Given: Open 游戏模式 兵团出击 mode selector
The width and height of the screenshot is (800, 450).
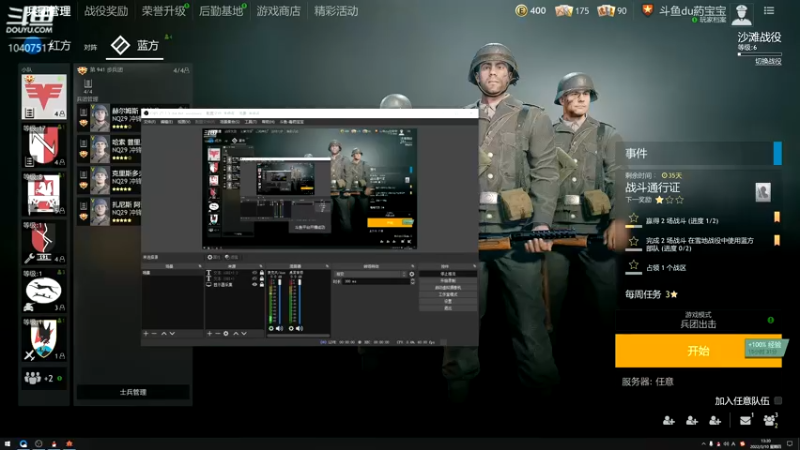Looking at the screenshot, I should tap(698, 320).
